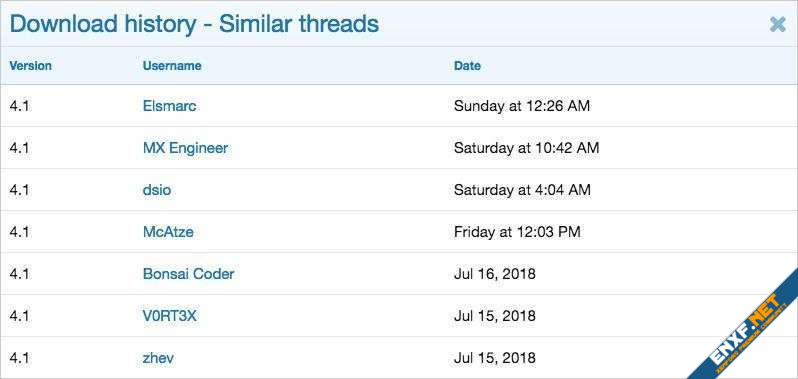Click the Username column header
This screenshot has height=379, width=798.
pos(172,66)
